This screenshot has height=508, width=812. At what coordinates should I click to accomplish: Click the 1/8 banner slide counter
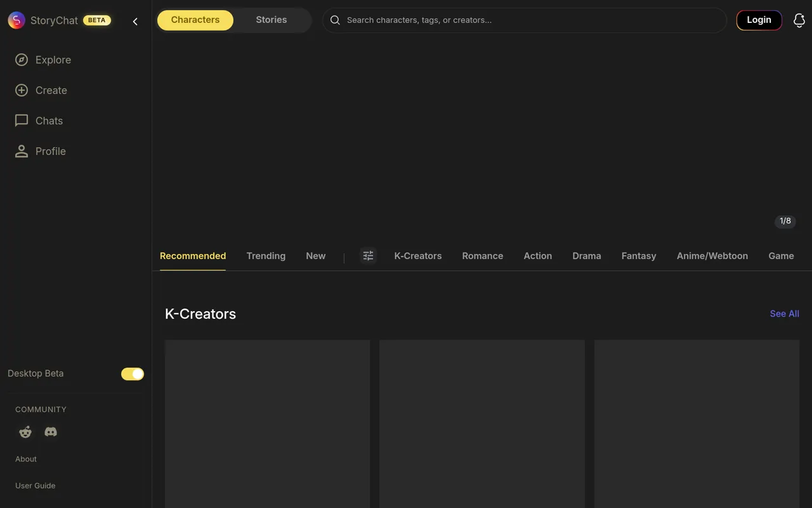tap(785, 221)
